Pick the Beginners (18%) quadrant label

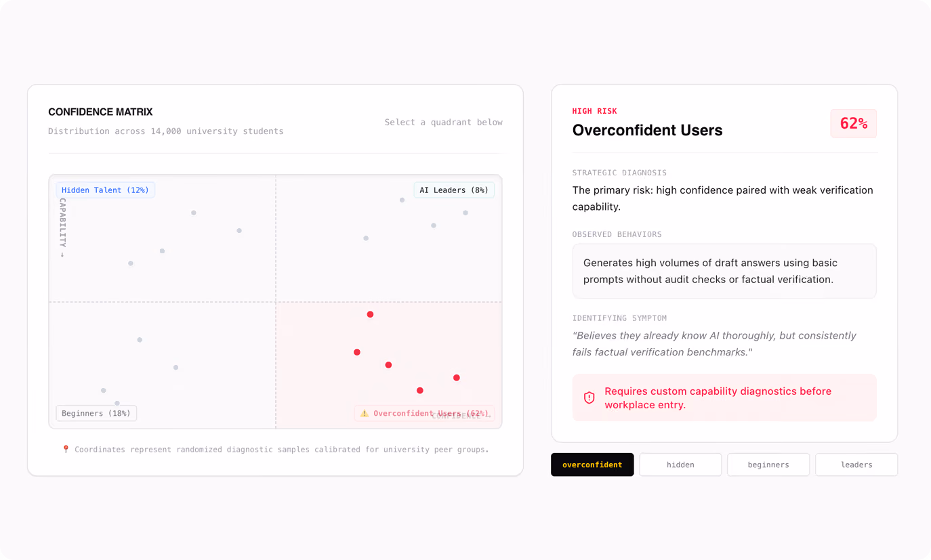(x=96, y=413)
